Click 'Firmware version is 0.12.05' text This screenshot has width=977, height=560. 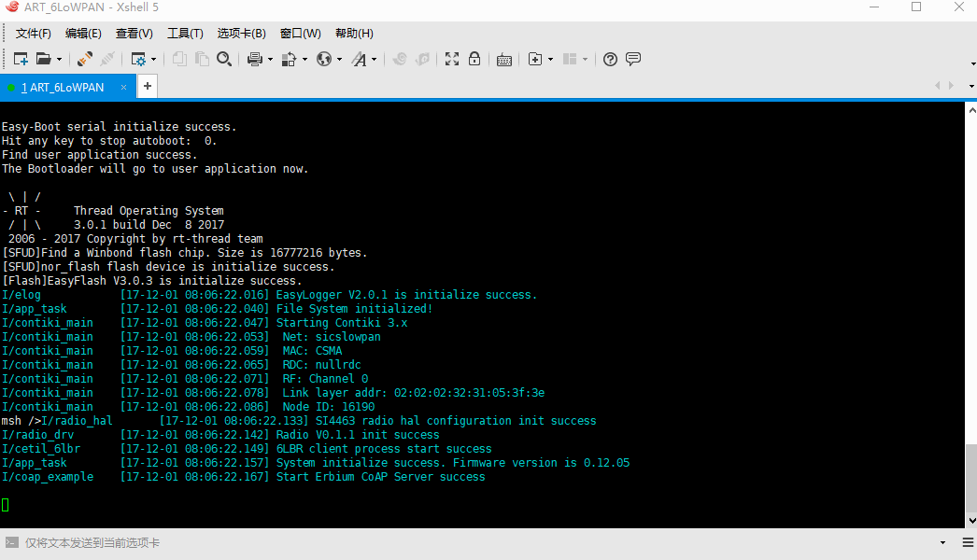point(542,463)
